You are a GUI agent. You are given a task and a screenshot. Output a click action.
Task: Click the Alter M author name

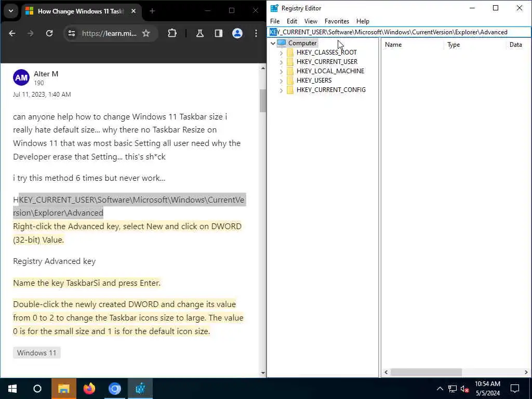(46, 74)
